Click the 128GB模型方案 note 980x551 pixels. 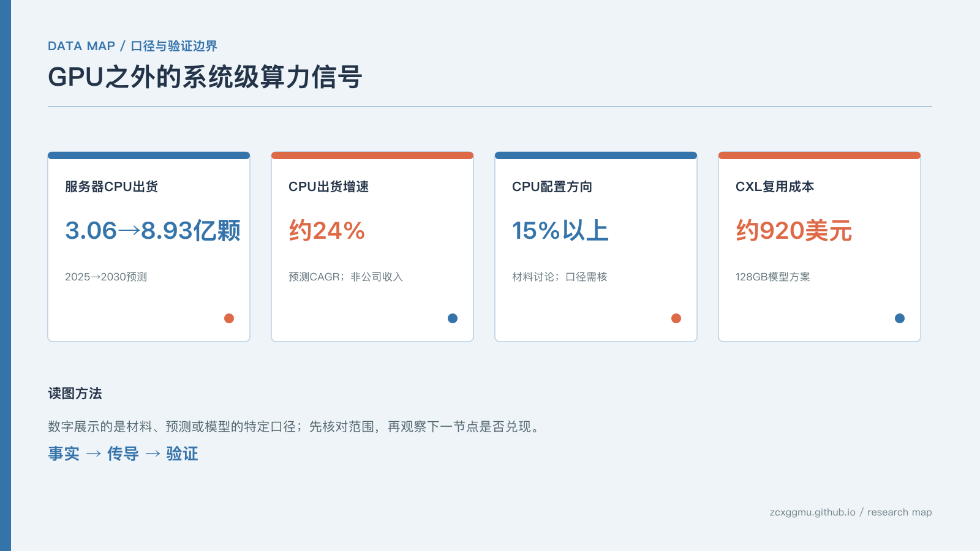[x=772, y=277]
